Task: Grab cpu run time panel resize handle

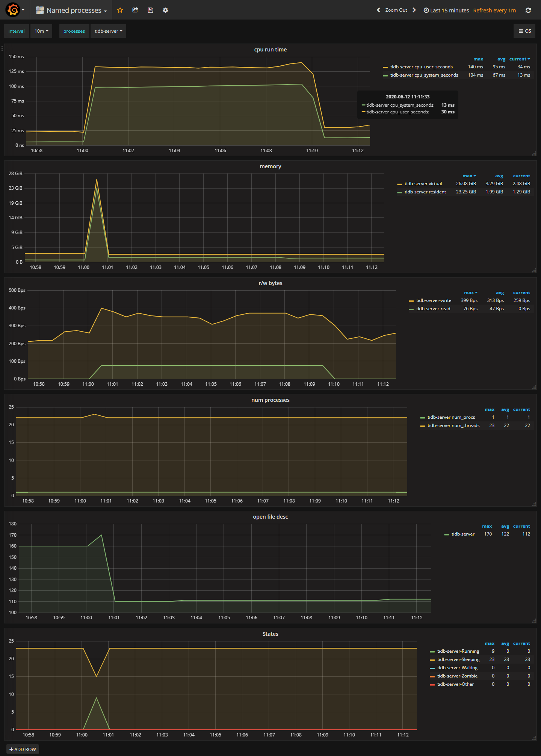Action: tap(534, 154)
